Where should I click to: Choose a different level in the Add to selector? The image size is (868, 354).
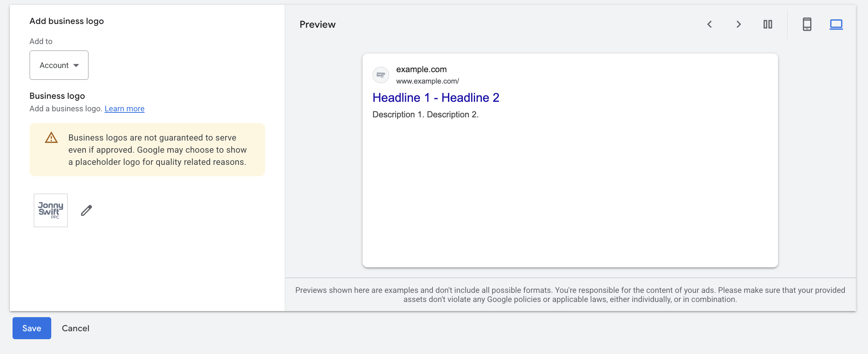coord(59,65)
